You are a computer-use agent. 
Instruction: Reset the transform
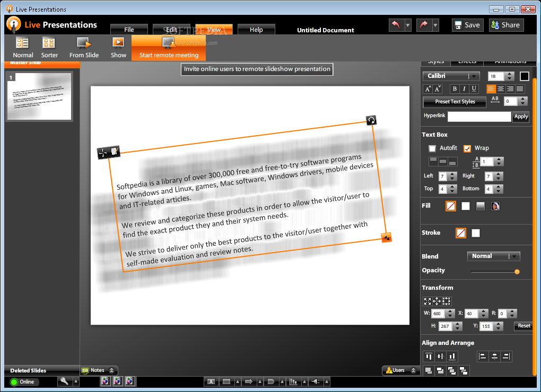tap(523, 326)
